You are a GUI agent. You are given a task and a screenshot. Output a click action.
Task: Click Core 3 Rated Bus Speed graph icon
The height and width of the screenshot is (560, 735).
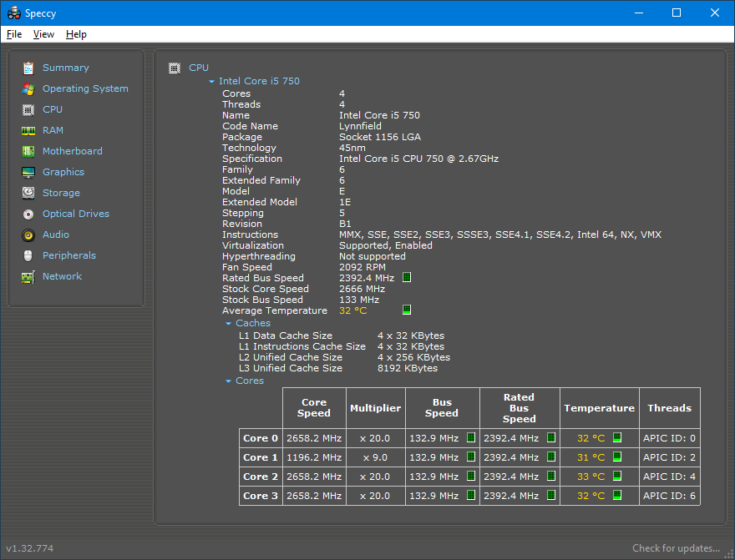551,495
